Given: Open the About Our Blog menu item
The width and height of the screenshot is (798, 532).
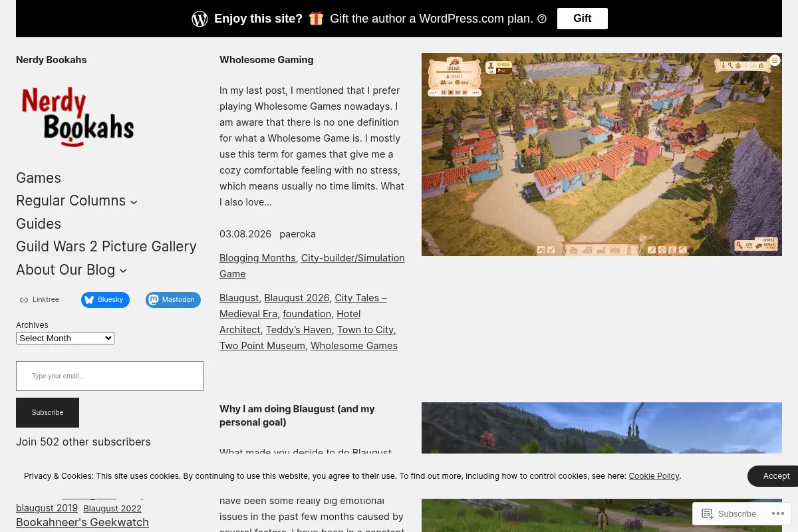Looking at the screenshot, I should (x=65, y=269).
